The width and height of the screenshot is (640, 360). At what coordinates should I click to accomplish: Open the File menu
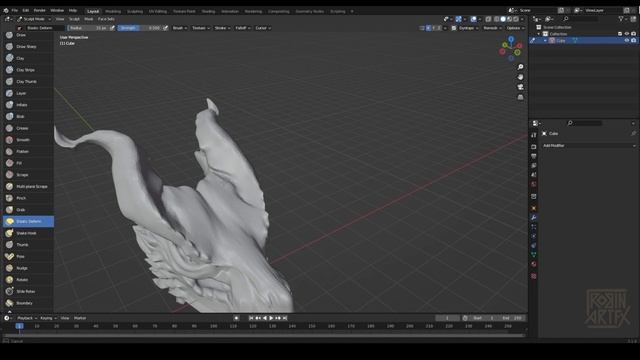pyautogui.click(x=15, y=10)
